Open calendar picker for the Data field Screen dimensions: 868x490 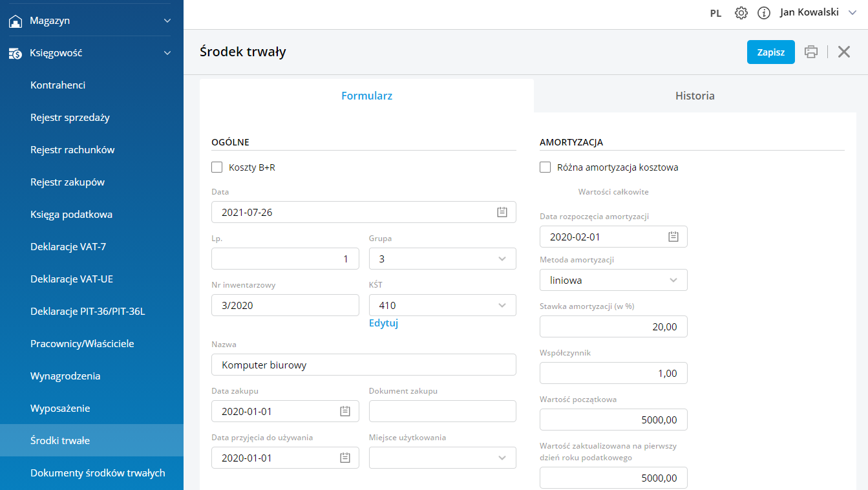[502, 212]
